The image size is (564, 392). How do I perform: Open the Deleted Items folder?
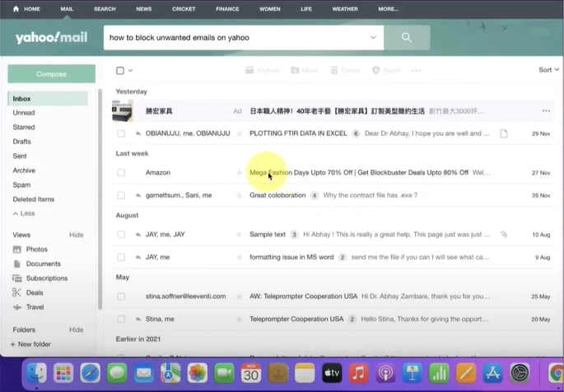click(x=34, y=198)
